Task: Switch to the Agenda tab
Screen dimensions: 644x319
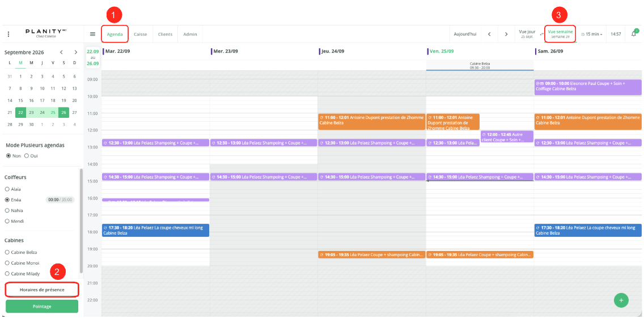Action: point(115,34)
